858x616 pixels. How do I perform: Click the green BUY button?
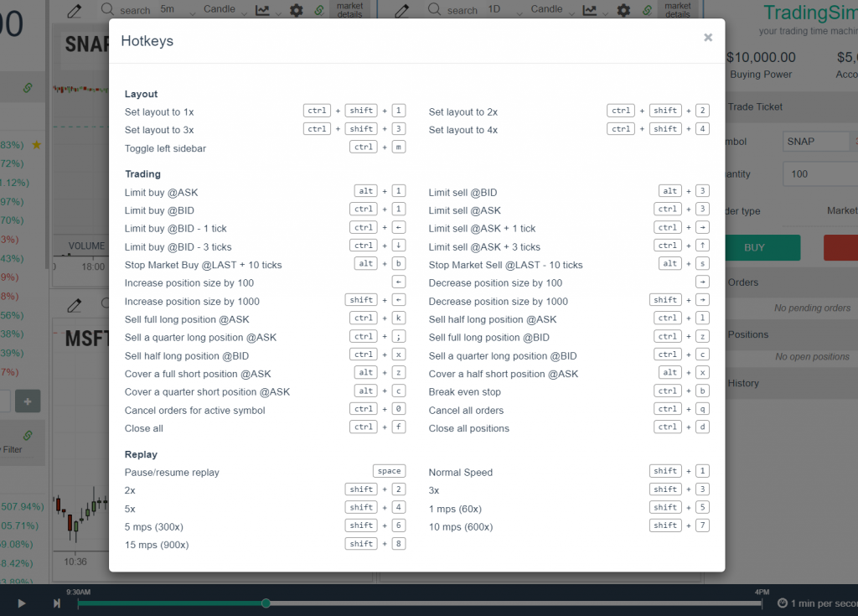click(762, 247)
